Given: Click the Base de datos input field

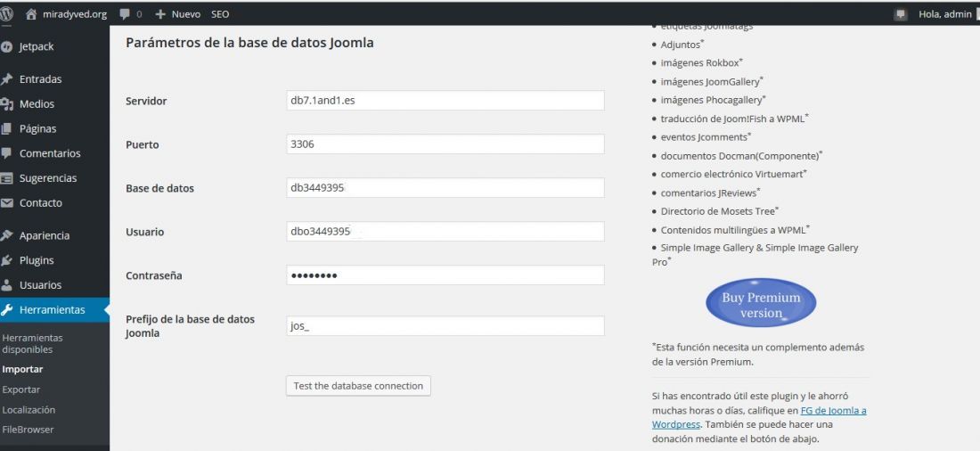Looking at the screenshot, I should point(445,188).
